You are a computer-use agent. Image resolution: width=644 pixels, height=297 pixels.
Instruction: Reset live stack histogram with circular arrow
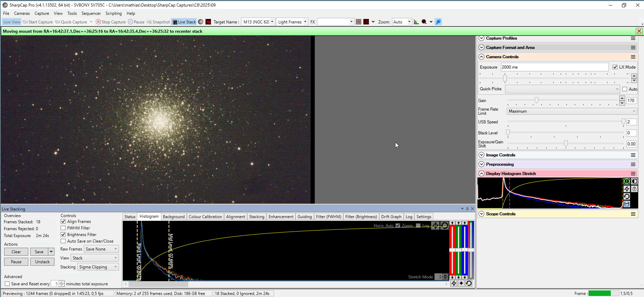click(x=444, y=225)
